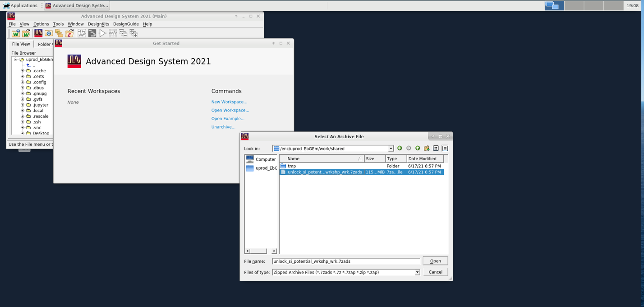Go to parent directory in file dialog
Viewport: 644px width, 307px height.
tap(418, 148)
